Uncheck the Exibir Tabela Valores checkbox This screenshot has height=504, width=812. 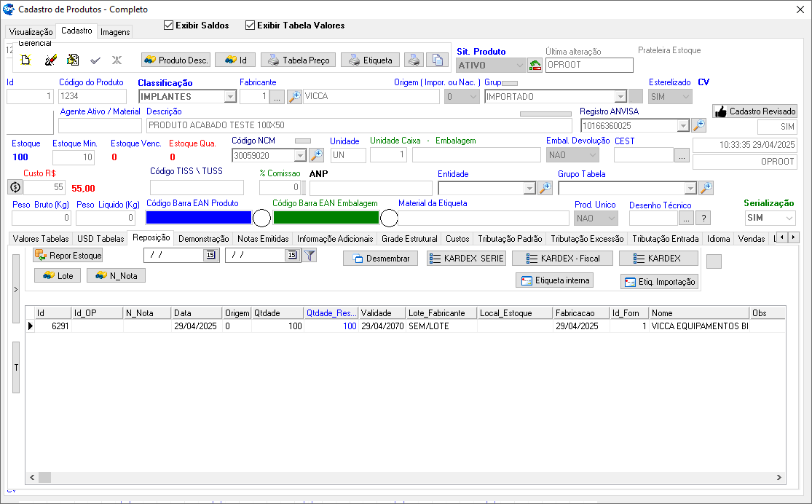point(251,25)
